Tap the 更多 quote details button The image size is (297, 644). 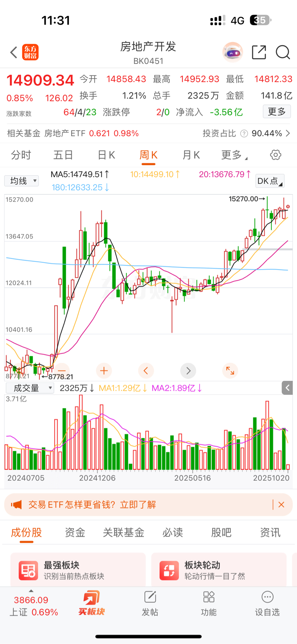click(277, 112)
